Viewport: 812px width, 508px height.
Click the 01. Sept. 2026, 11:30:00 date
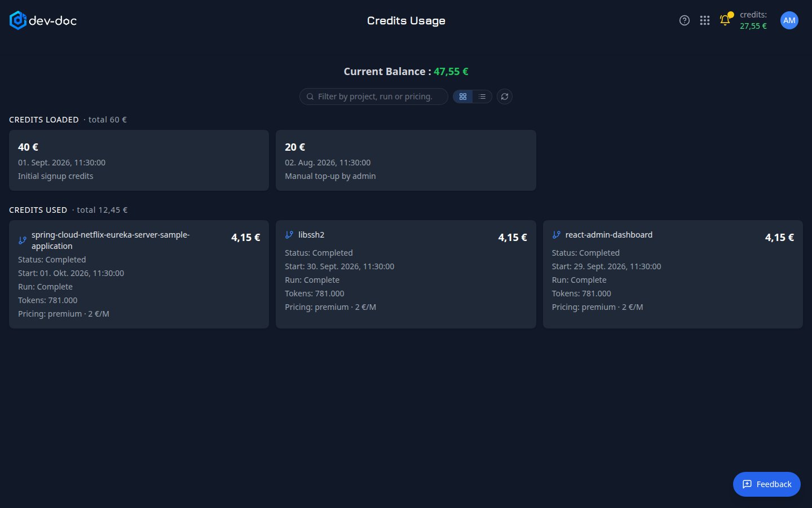coord(61,163)
